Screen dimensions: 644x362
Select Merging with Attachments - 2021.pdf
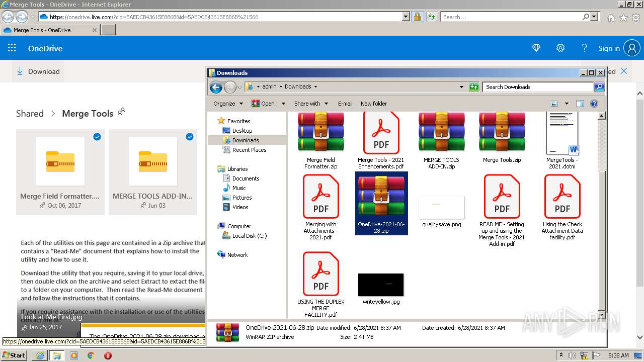tap(320, 207)
